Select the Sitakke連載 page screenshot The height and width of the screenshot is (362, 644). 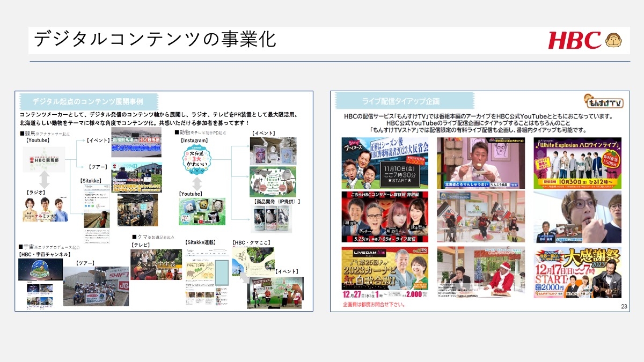tap(207, 278)
